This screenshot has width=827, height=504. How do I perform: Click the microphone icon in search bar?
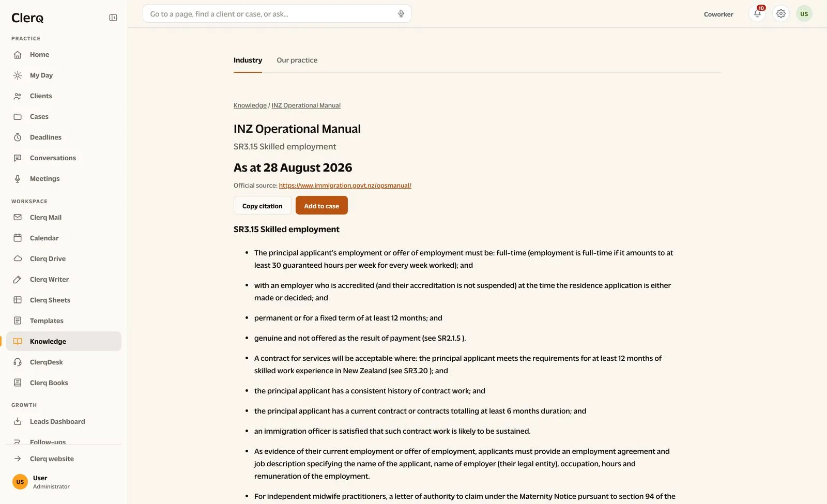(x=401, y=14)
